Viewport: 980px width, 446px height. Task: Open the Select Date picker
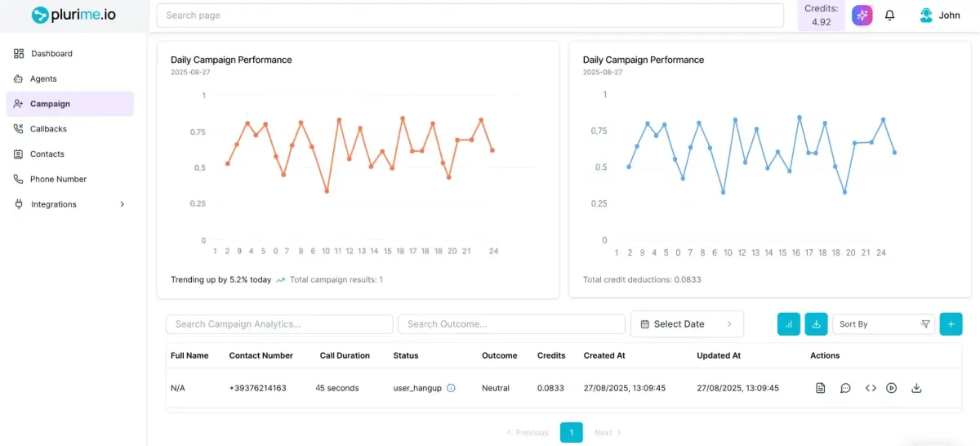click(x=687, y=324)
